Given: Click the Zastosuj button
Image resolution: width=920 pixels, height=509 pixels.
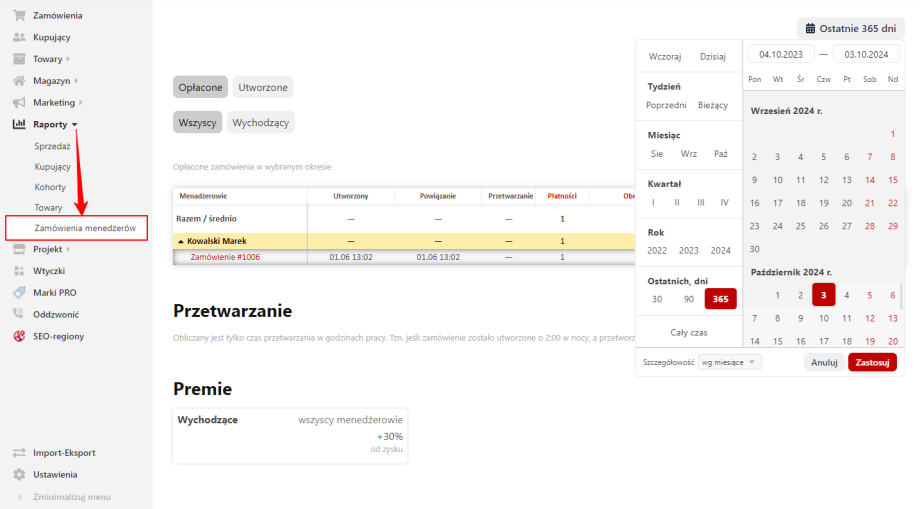Looking at the screenshot, I should (872, 362).
